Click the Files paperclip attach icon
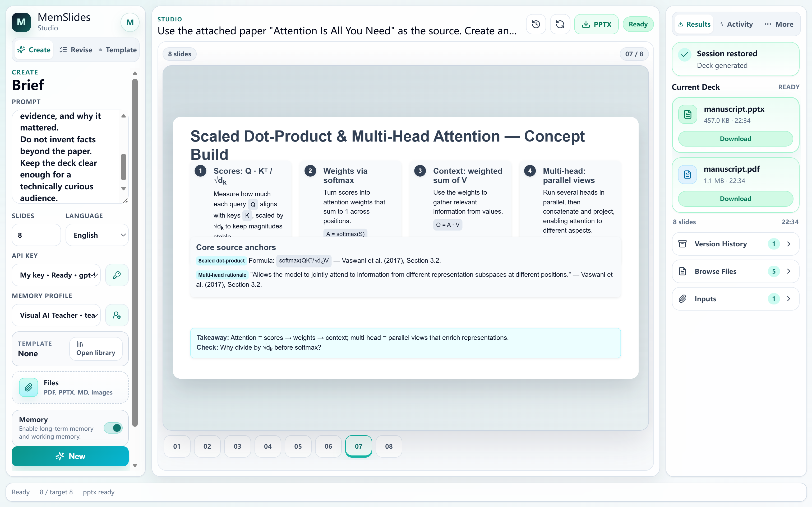 click(x=29, y=387)
